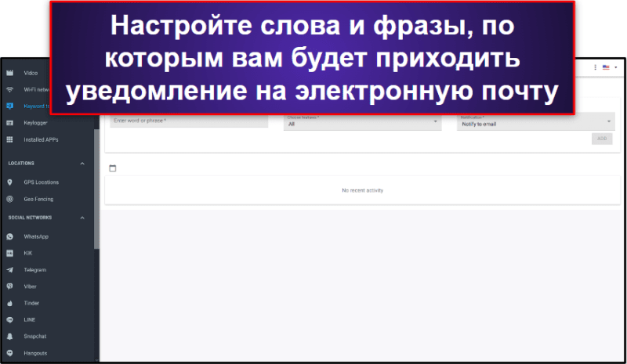The width and height of the screenshot is (627, 364).
Task: Open the Video sidebar item
Action: (x=31, y=73)
